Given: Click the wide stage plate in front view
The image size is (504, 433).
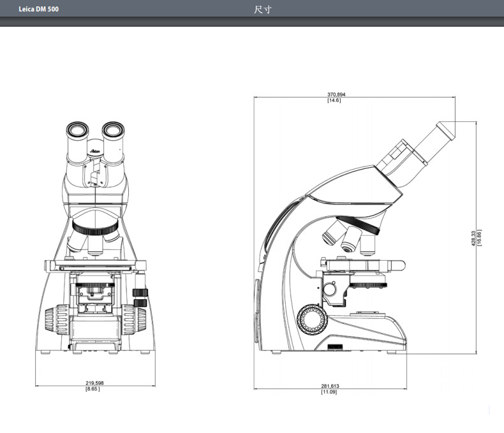Looking at the screenshot, I should coord(95,265).
